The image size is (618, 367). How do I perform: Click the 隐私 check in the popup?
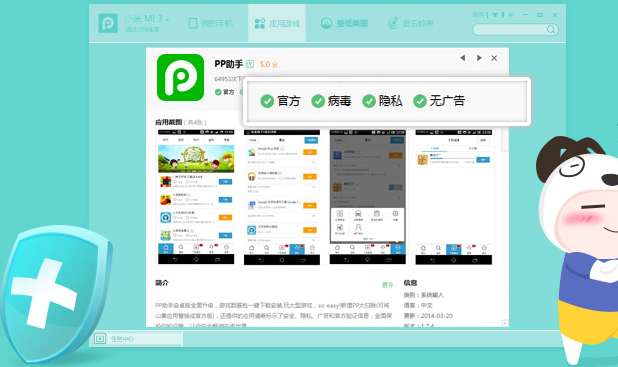coord(382,101)
